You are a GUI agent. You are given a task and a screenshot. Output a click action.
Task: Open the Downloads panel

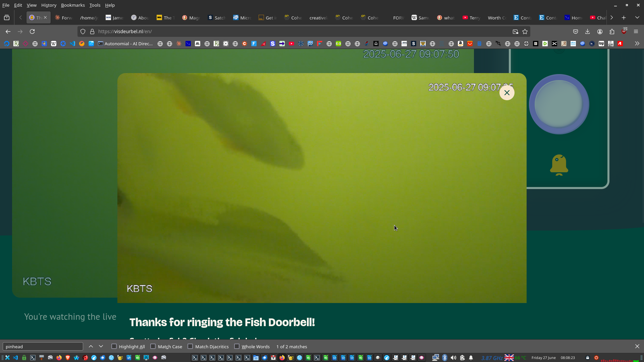pyautogui.click(x=588, y=32)
